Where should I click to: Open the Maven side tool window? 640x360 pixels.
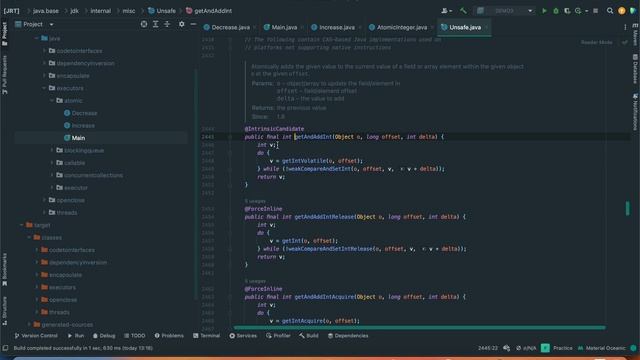635,34
